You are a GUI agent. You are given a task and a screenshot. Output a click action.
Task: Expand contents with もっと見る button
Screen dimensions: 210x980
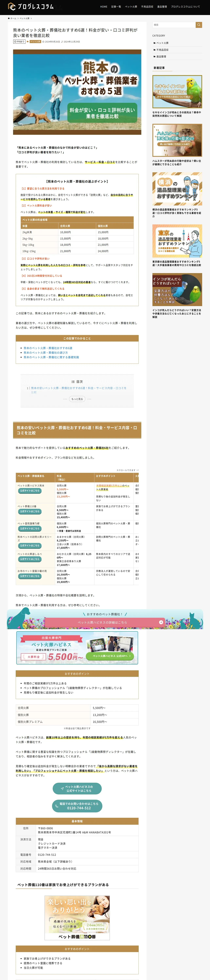coord(77,399)
